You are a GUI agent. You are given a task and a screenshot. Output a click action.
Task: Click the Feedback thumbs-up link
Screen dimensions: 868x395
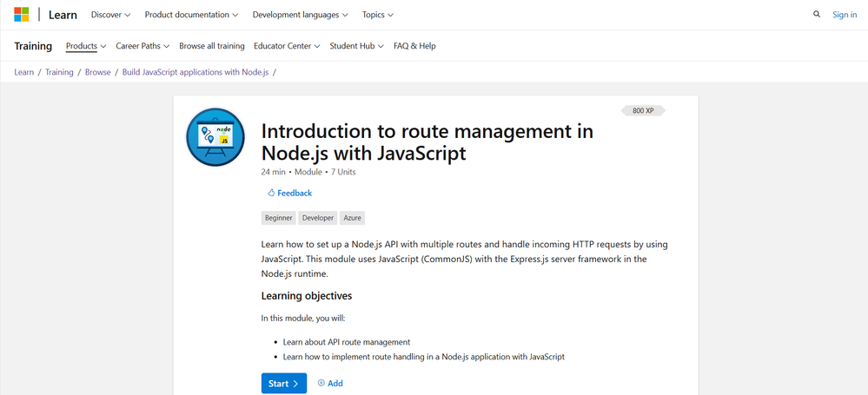coord(289,193)
